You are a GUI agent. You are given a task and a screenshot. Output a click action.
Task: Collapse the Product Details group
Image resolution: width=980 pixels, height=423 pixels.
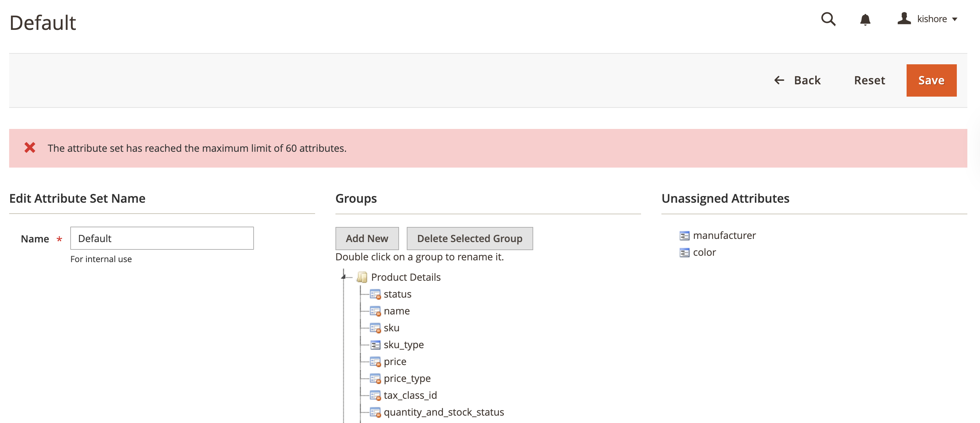point(344,277)
